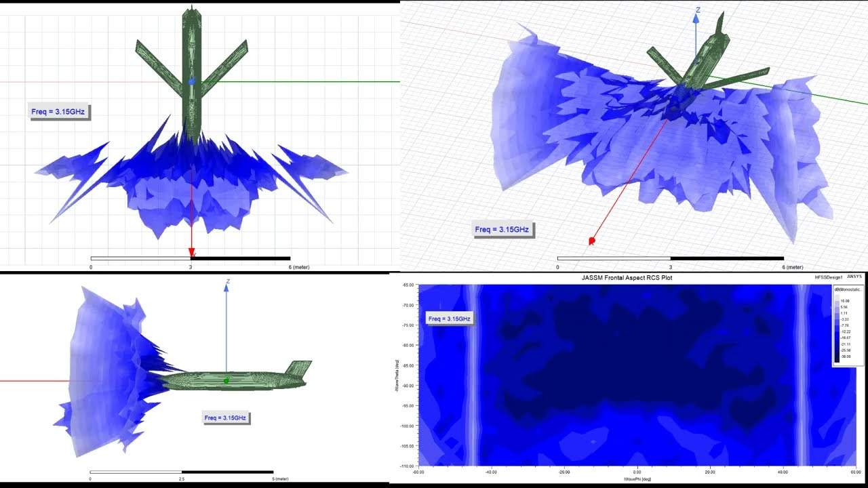This screenshot has width=868, height=488.
Task: Click red X-axis arrowhead in top-down view
Action: coord(191,252)
